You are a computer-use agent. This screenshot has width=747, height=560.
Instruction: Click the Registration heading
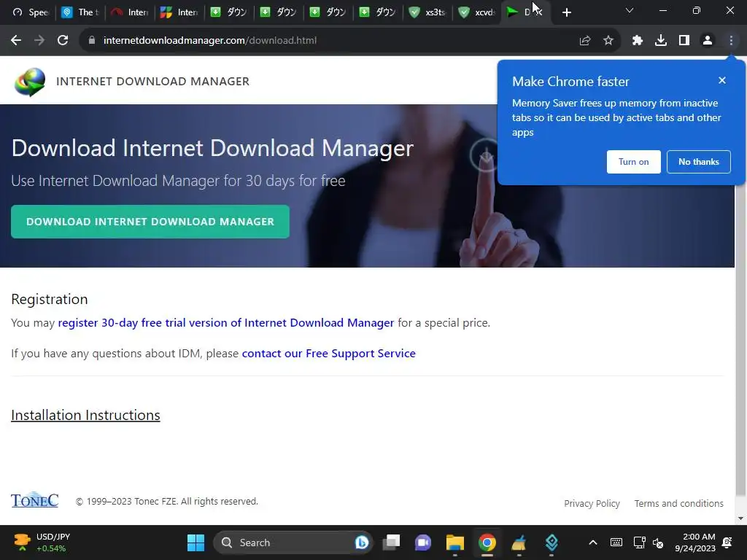(50, 299)
